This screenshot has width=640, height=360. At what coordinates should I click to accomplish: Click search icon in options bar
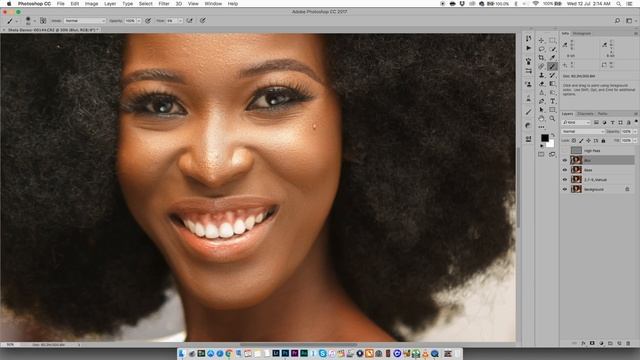tap(617, 20)
